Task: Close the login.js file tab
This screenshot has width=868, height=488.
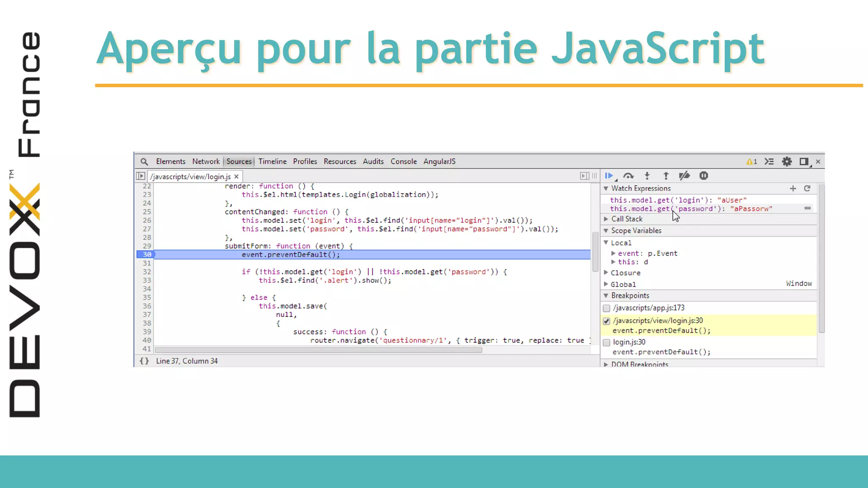Action: coord(236,177)
